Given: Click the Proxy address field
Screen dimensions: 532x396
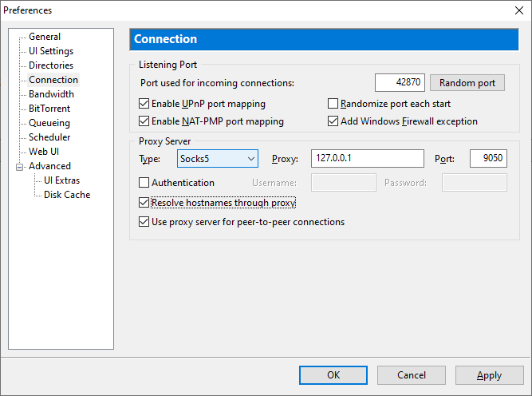Looking at the screenshot, I should [368, 159].
